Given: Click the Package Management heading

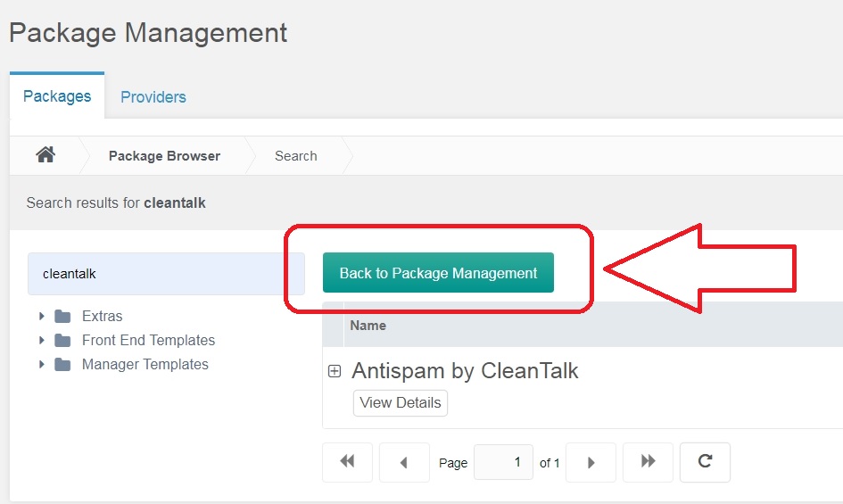Looking at the screenshot, I should point(148,33).
